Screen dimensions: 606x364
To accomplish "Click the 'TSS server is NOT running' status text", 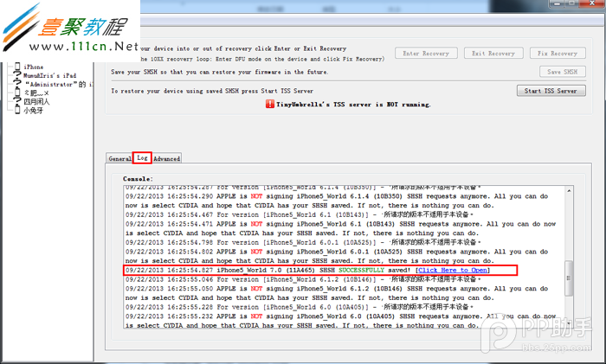I will point(353,105).
